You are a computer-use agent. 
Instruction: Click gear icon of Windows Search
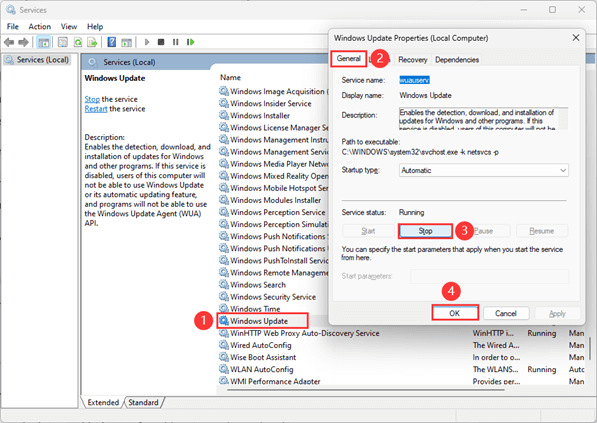coord(224,284)
